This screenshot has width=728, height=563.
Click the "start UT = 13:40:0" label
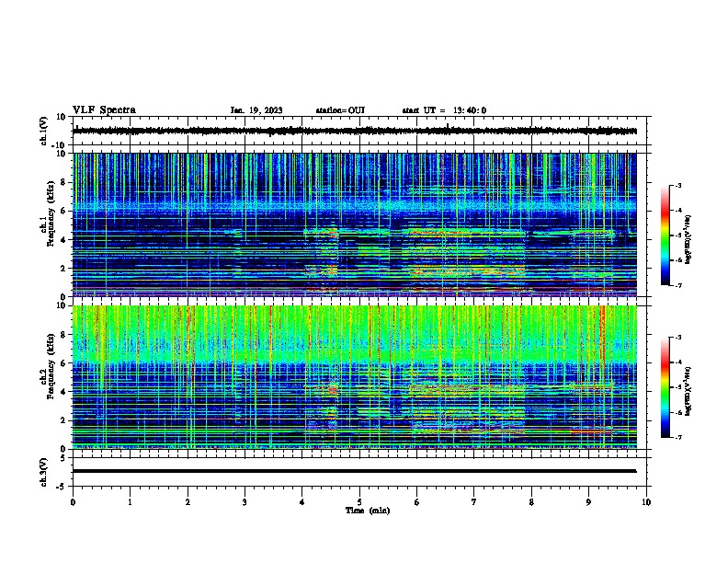(444, 110)
